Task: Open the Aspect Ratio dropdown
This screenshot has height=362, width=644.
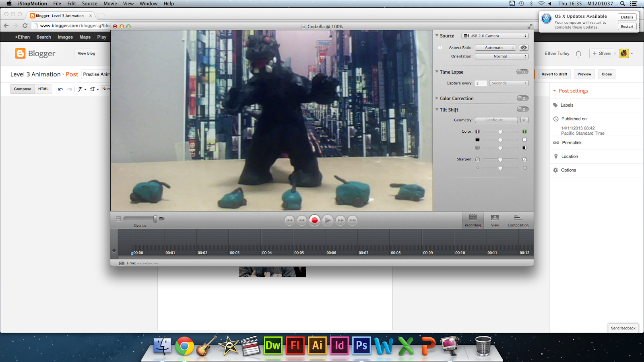Action: (495, 47)
